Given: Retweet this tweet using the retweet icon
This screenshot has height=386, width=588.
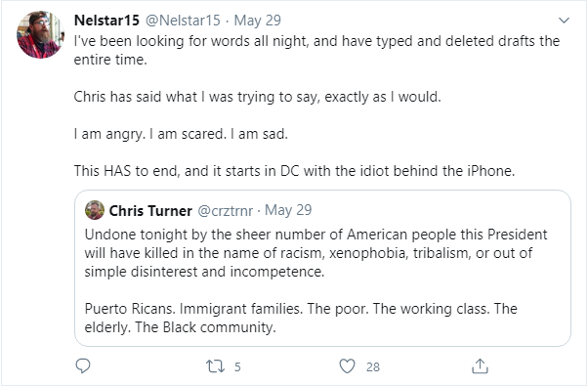Looking at the screenshot, I should pos(215,366).
